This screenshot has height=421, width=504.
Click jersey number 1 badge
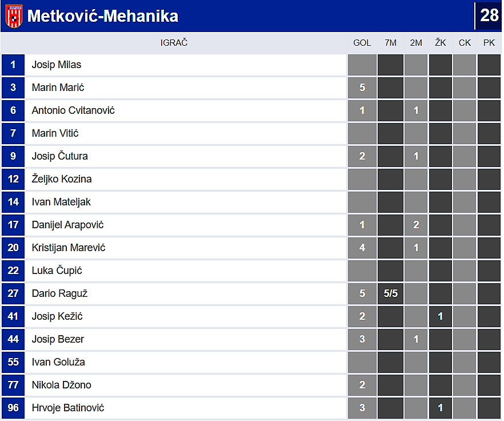point(13,65)
